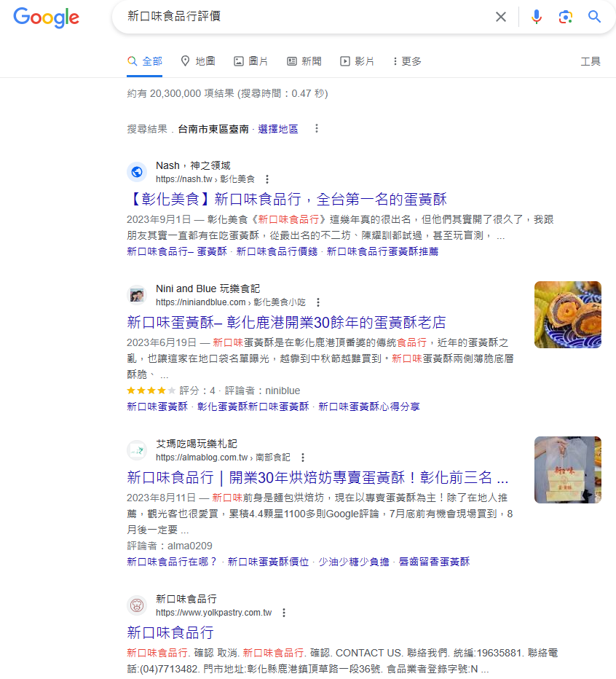The height and width of the screenshot is (679, 616).
Task: Open Google Lens image search camera icon
Action: 565,17
